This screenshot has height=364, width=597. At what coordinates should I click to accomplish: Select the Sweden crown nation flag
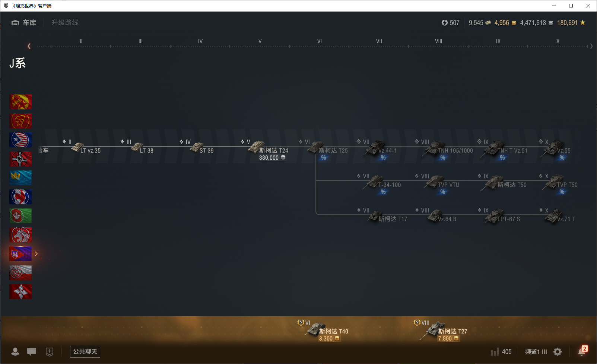(x=20, y=178)
